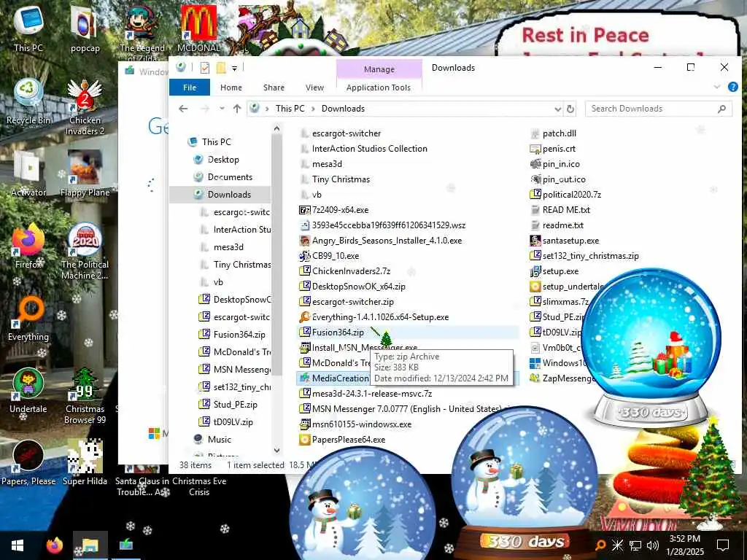Go back with the Back arrow
The image size is (747, 560).
coord(183,109)
